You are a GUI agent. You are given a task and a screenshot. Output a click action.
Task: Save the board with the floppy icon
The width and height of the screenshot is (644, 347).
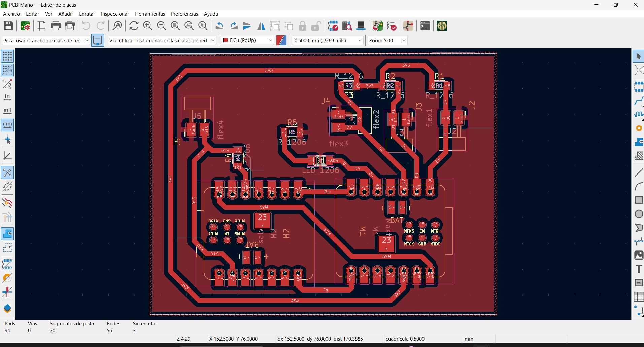[8, 26]
